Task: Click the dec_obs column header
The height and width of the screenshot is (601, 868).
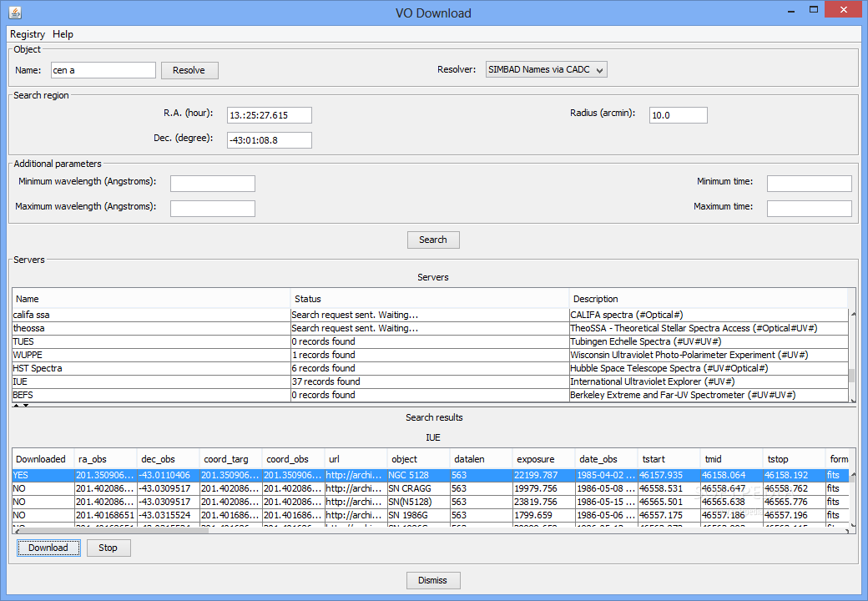Action: [x=169, y=459]
